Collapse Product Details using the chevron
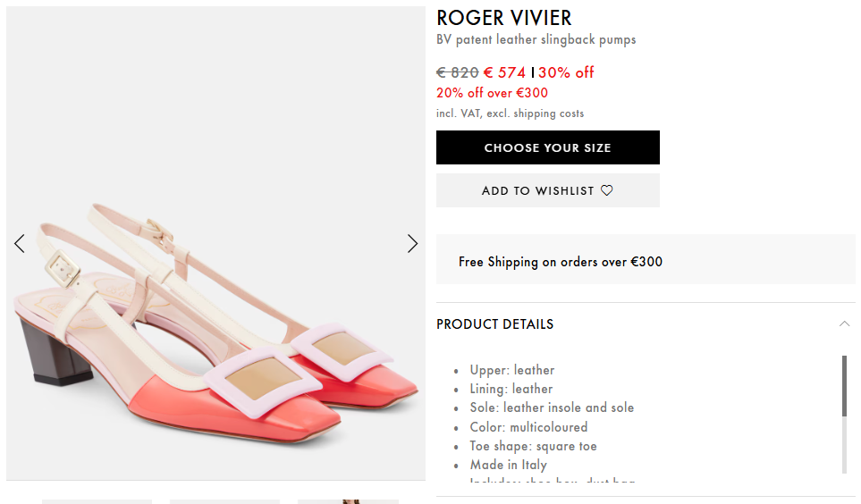 (844, 324)
